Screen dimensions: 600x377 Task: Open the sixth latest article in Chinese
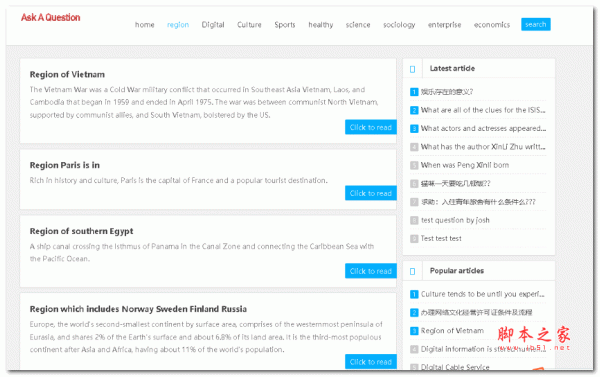[456, 184]
